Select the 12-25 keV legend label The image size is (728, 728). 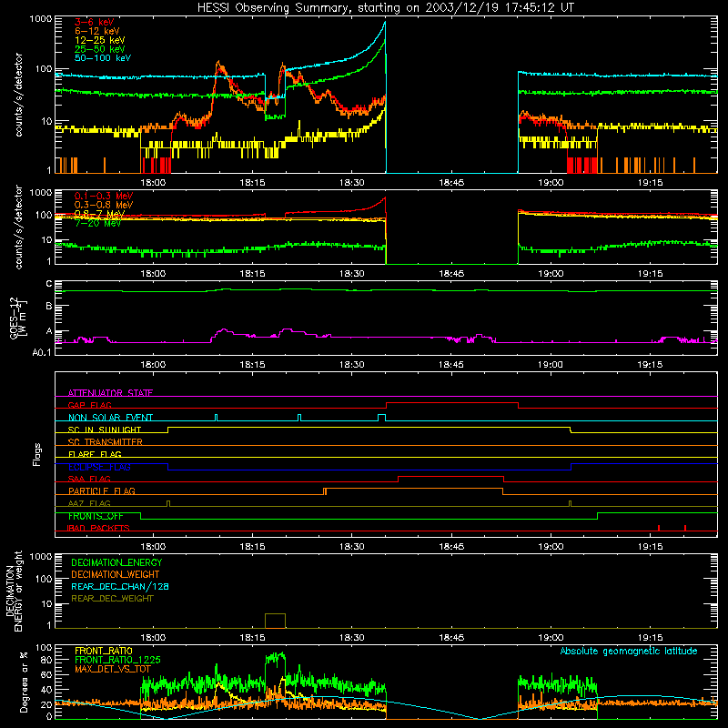tap(100, 40)
